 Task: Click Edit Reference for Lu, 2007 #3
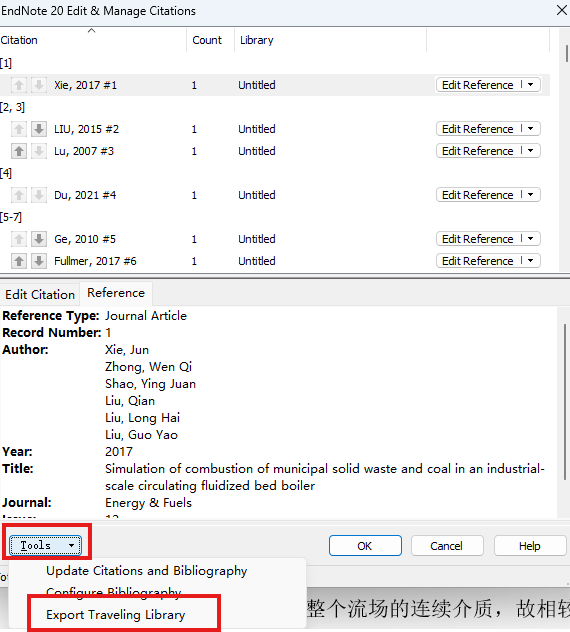477,151
